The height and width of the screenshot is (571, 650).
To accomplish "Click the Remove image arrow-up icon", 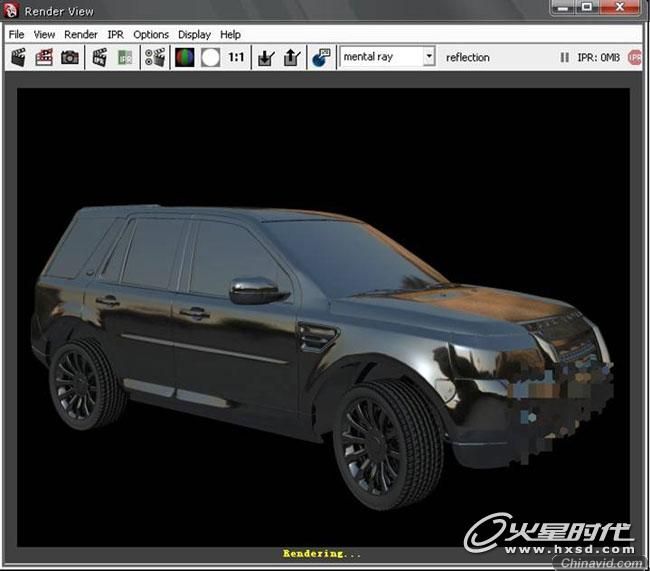I will pyautogui.click(x=292, y=57).
